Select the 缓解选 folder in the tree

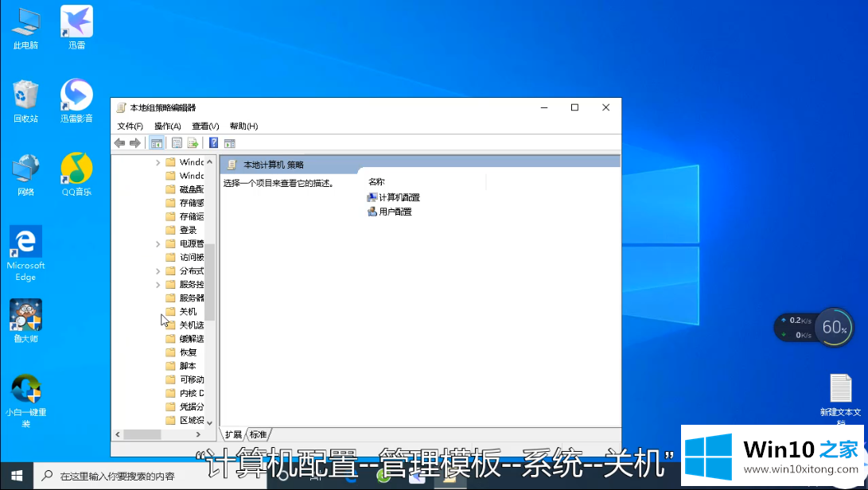pyautogui.click(x=185, y=339)
